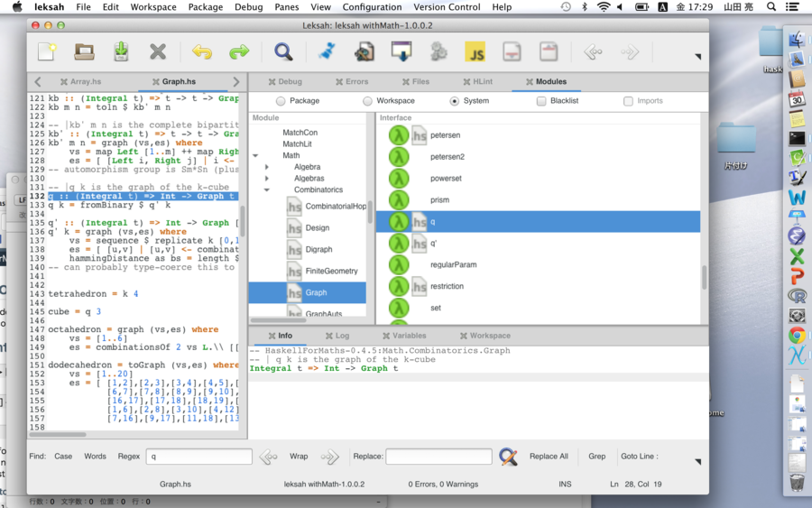Click the Replace text input field
The image size is (812, 508).
click(438, 457)
